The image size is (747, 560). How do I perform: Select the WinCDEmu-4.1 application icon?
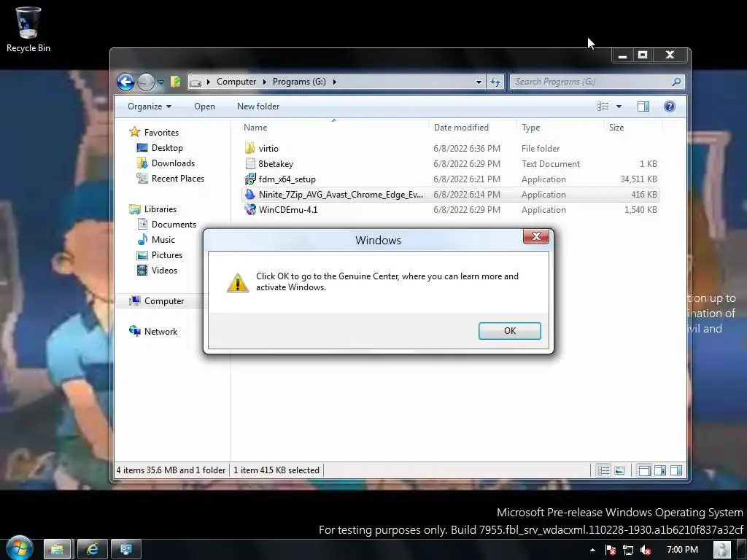coord(250,209)
